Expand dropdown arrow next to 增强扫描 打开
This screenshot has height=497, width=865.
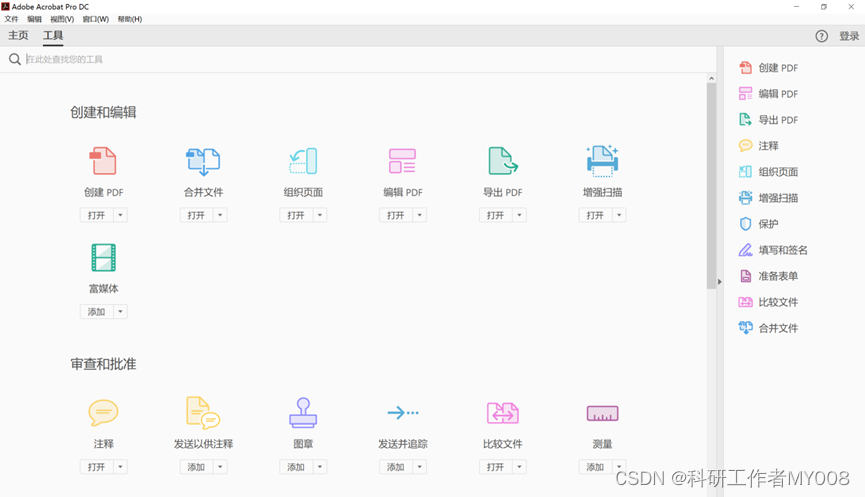(620, 215)
